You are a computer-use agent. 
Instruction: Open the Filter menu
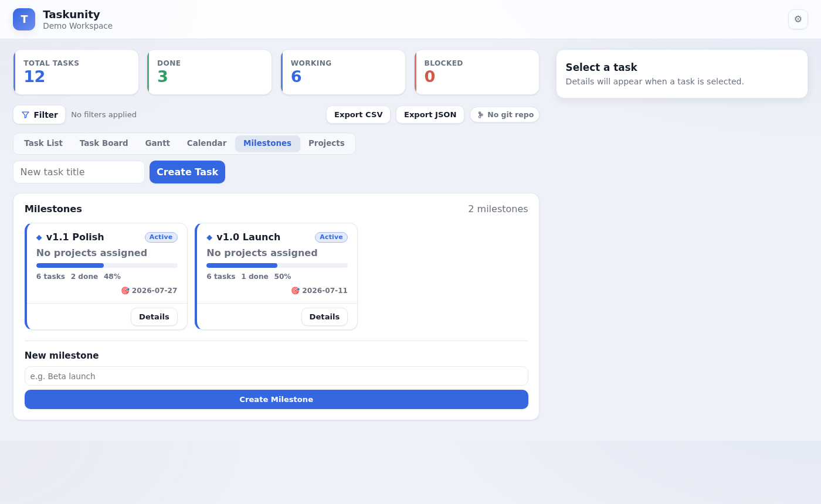click(39, 115)
